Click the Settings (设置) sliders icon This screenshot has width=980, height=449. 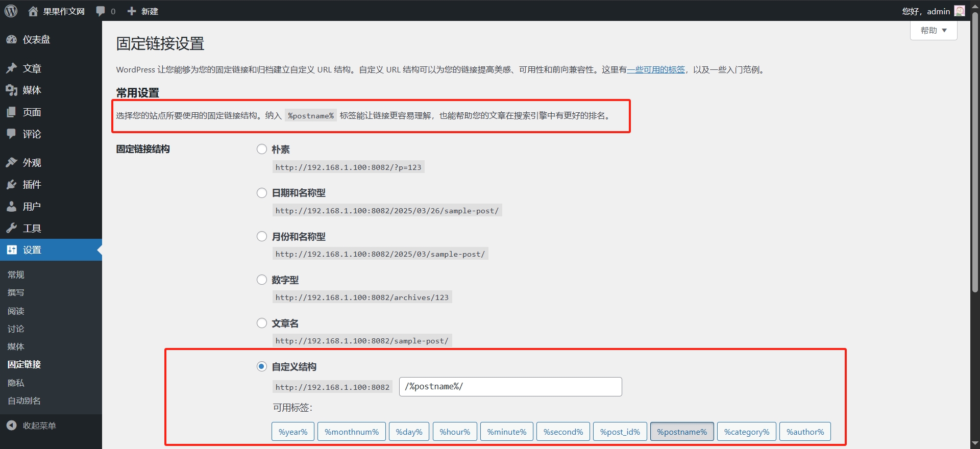11,250
